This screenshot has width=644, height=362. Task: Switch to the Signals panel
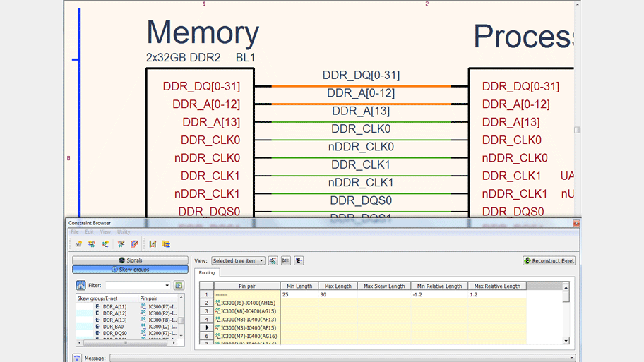pos(130,260)
